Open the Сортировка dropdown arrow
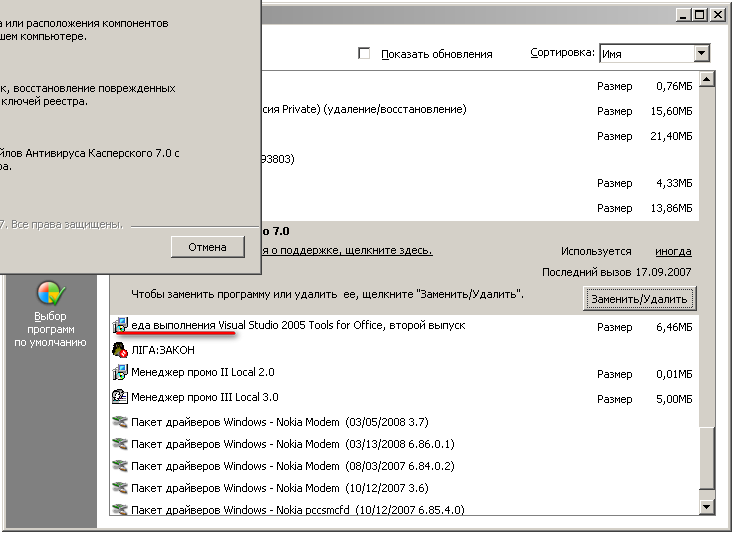 tap(702, 53)
